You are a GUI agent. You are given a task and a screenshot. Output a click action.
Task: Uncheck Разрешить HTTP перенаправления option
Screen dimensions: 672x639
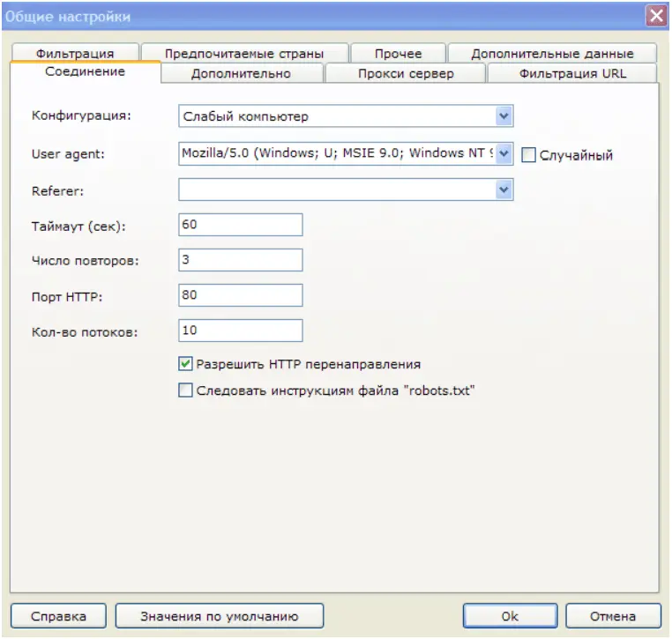coord(185,363)
